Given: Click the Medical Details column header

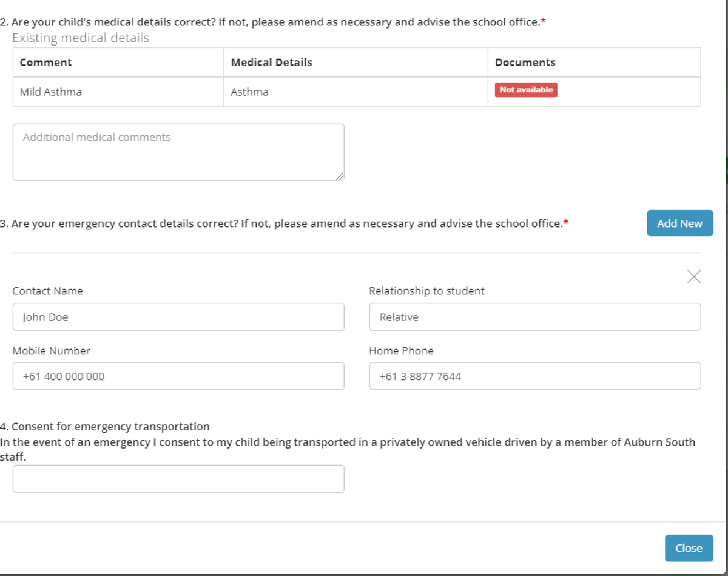Looking at the screenshot, I should tap(356, 63).
